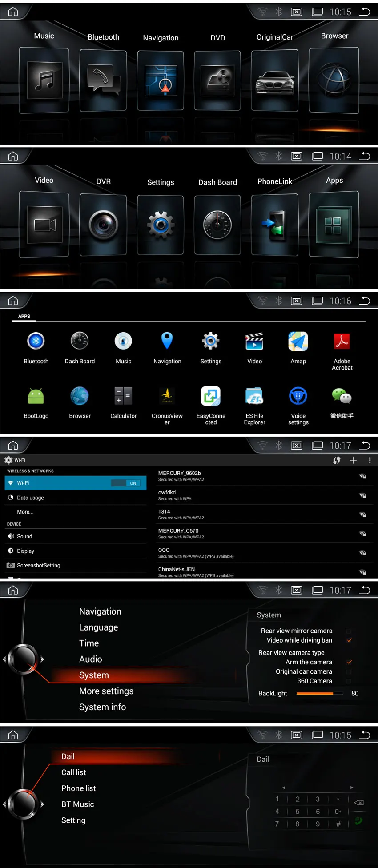The image size is (378, 868).
Task: Tap the home icon on the APPS screen
Action: 13,301
